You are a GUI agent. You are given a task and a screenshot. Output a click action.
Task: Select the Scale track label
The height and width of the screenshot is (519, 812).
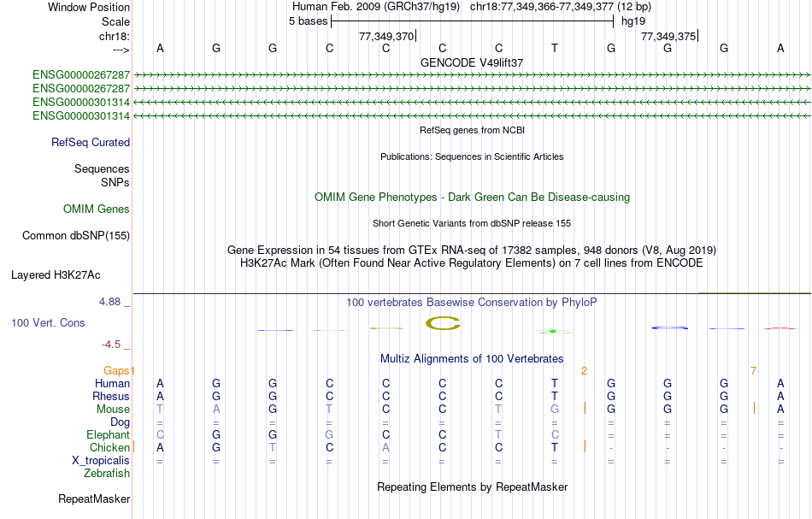[x=115, y=21]
